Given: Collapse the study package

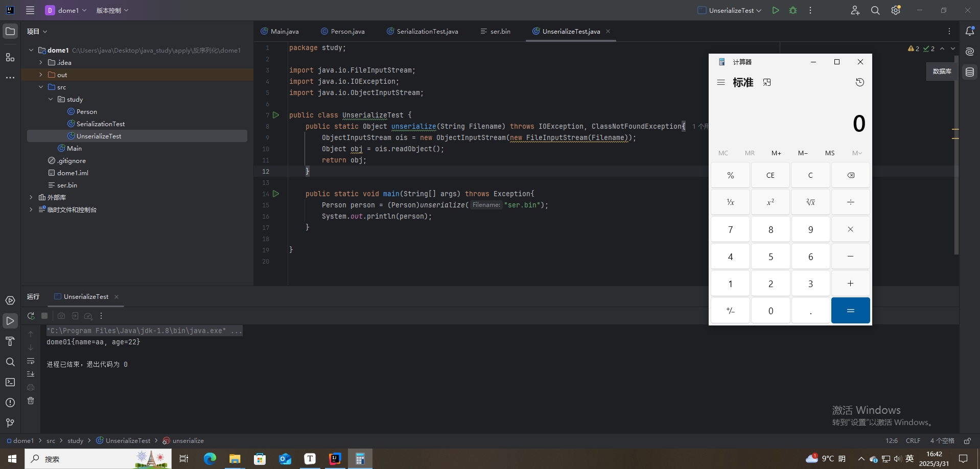Looking at the screenshot, I should coord(51,99).
